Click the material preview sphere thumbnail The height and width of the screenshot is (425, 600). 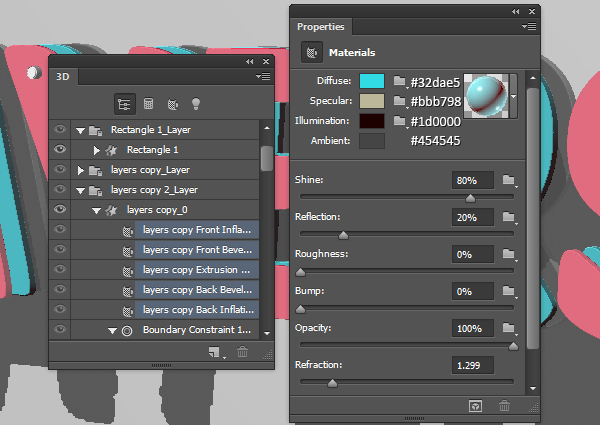tap(486, 96)
